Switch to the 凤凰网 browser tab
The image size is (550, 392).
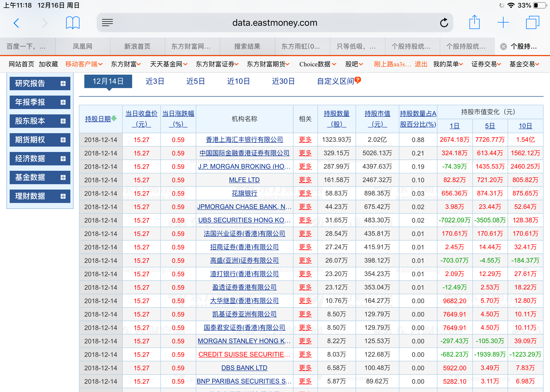pyautogui.click(x=83, y=47)
